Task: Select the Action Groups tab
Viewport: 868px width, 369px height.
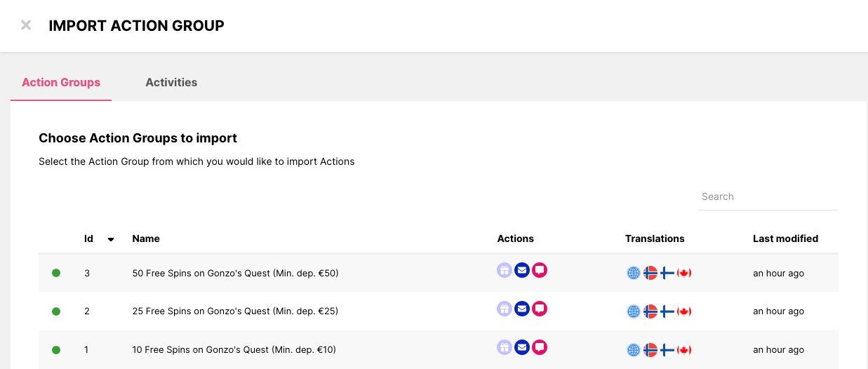Action: coord(61,82)
